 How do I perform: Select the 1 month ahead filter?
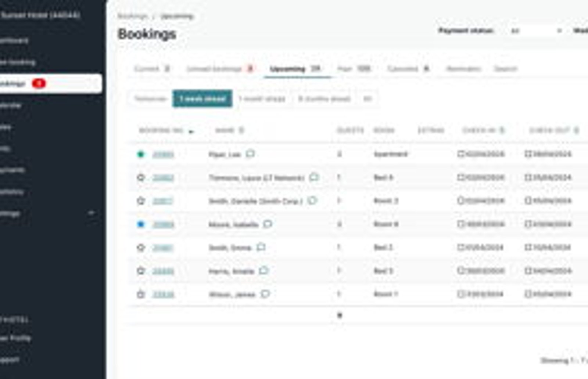click(x=262, y=99)
